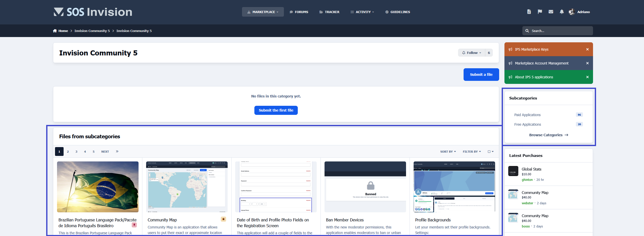Jump to last page double-arrow
Image resolution: width=644 pixels, height=236 pixels.
click(x=117, y=151)
